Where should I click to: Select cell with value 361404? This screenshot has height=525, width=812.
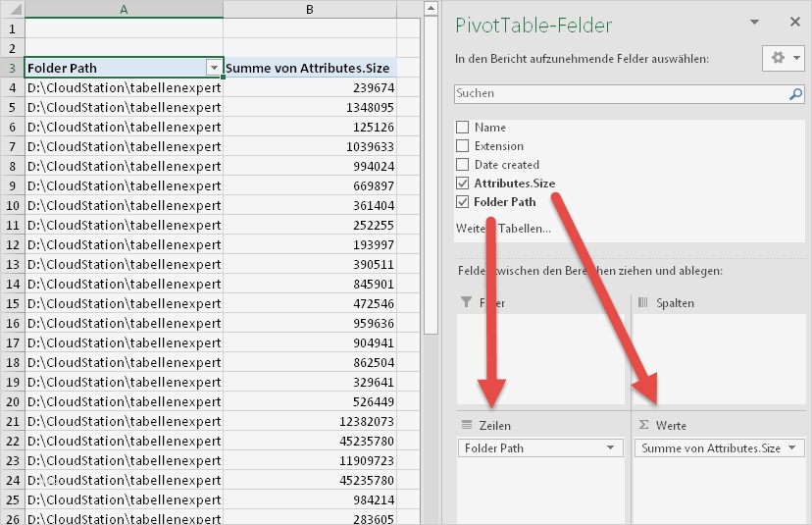point(310,205)
